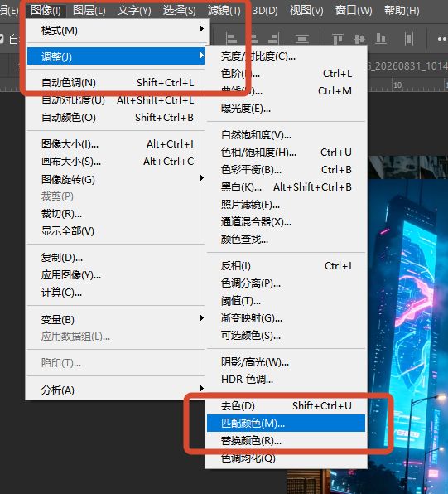The width and height of the screenshot is (448, 494).
Task: Select 曲线 Ctrl+M adjustment
Action: pos(287,90)
